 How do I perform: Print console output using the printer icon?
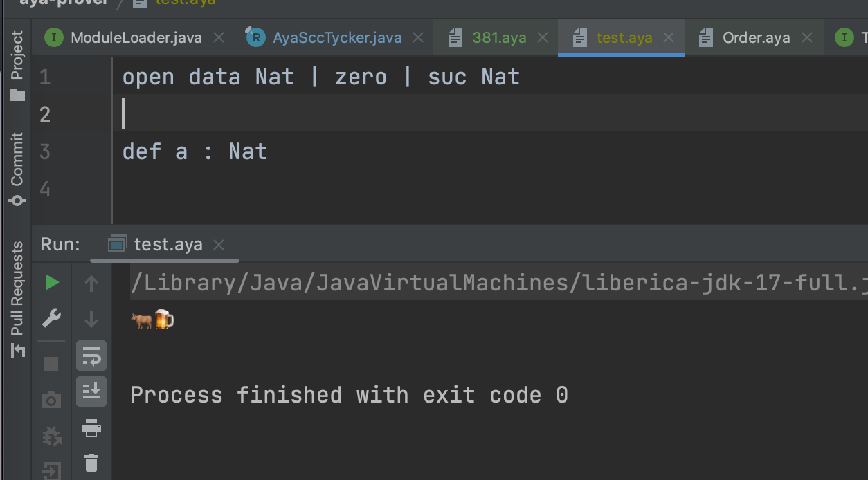(91, 429)
